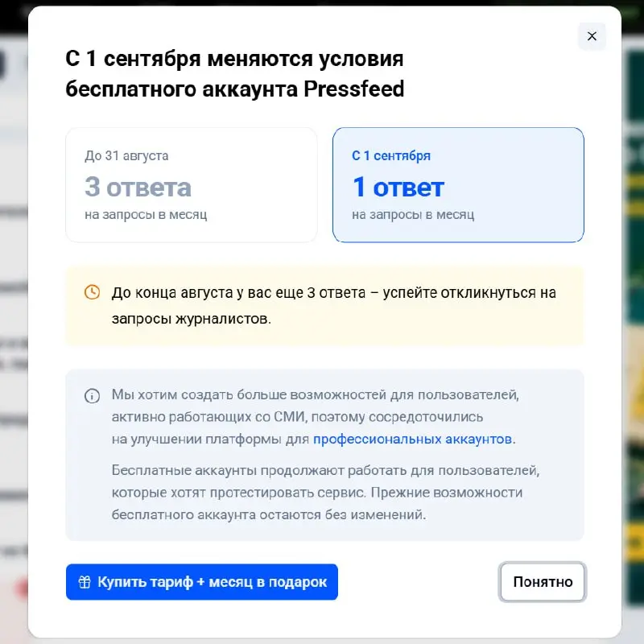Click the '3 ответа' text

[x=138, y=187]
